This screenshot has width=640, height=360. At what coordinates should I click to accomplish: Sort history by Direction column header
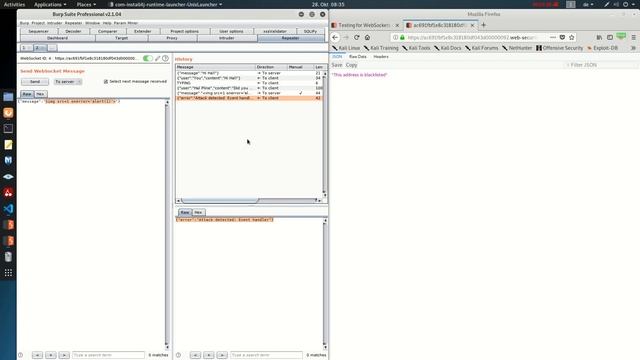(271, 67)
